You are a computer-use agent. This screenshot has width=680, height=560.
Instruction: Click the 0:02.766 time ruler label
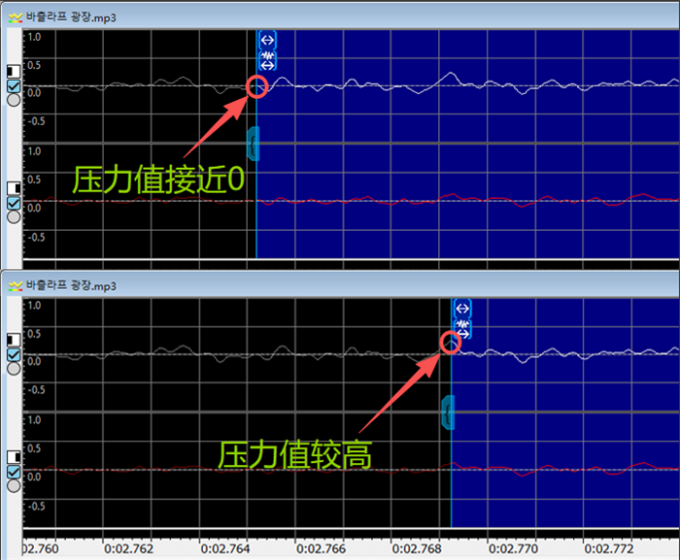321,549
